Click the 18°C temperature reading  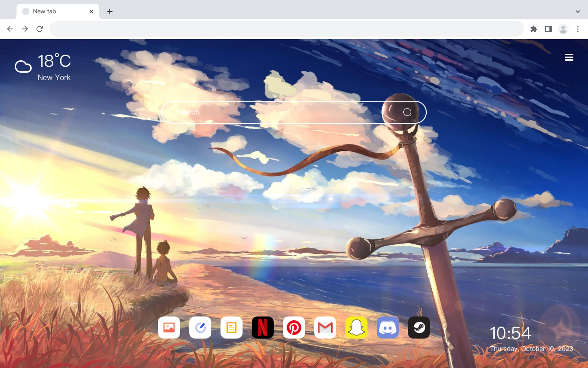[54, 61]
